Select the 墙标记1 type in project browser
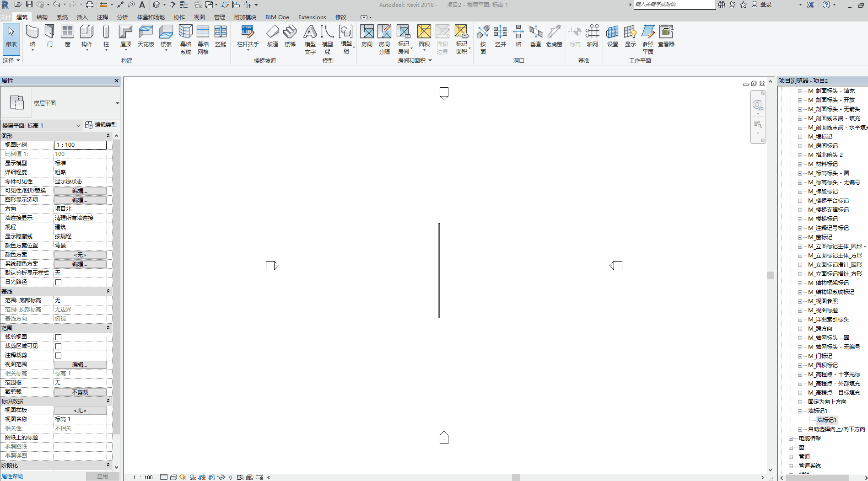868x481 pixels. [827, 420]
